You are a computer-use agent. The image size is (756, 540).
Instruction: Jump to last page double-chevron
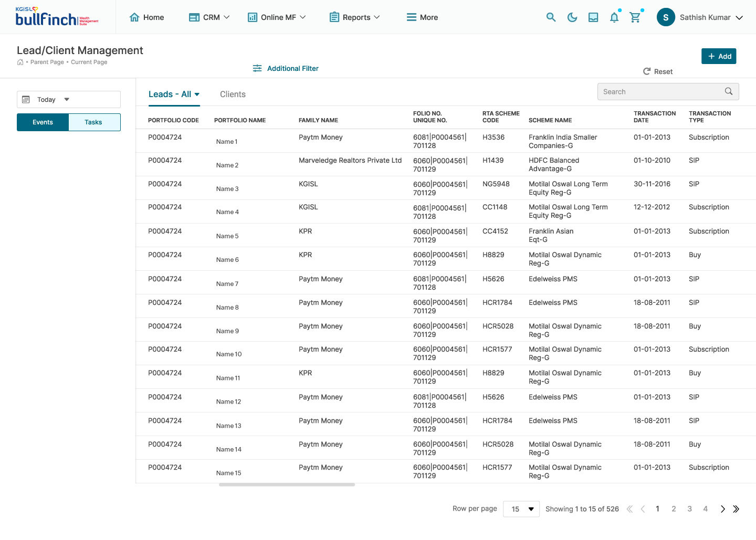tap(736, 509)
